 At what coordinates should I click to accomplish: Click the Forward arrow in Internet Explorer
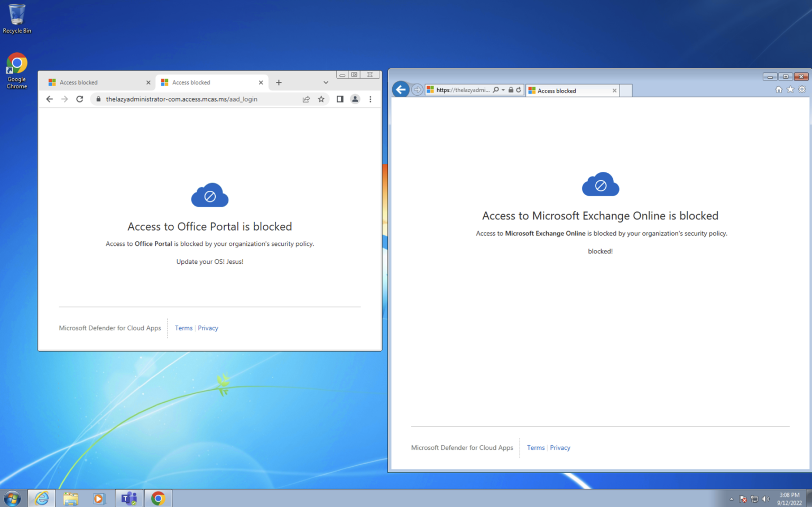point(417,90)
